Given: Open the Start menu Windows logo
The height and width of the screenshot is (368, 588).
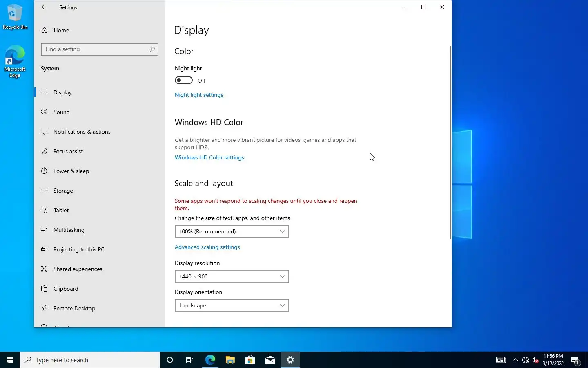Looking at the screenshot, I should [10, 360].
